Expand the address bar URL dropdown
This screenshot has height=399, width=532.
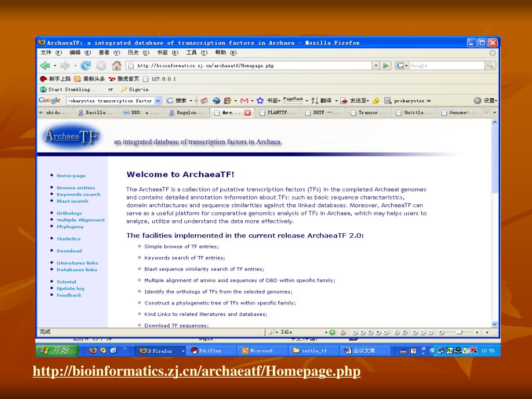tap(376, 65)
